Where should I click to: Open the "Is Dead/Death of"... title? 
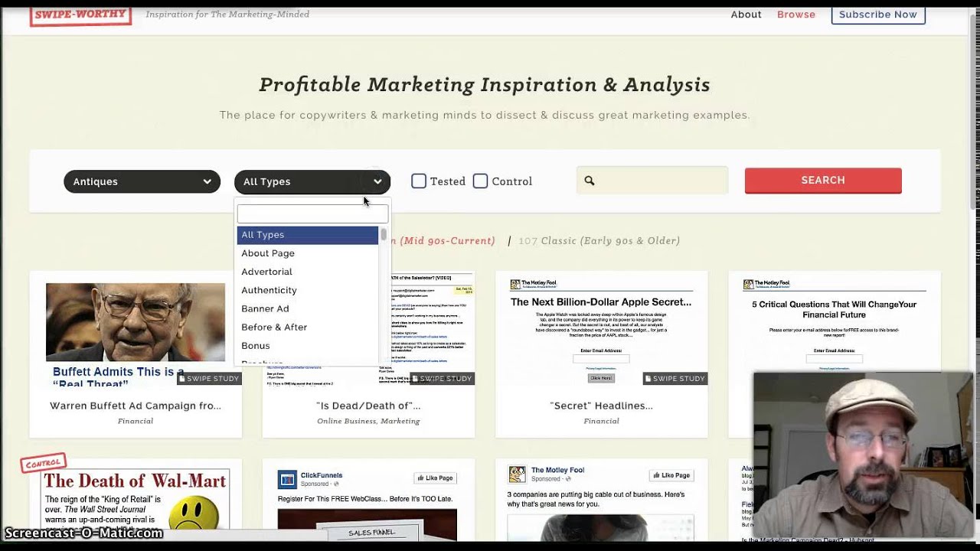click(368, 406)
